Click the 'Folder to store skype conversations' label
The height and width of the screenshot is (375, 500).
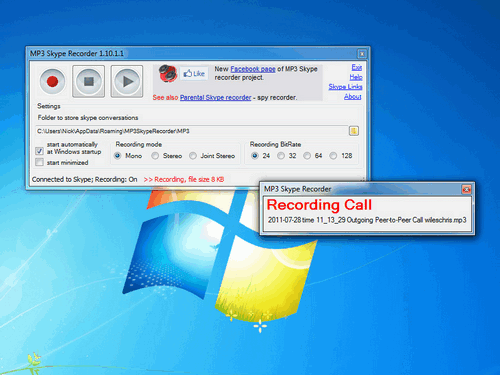88,118
